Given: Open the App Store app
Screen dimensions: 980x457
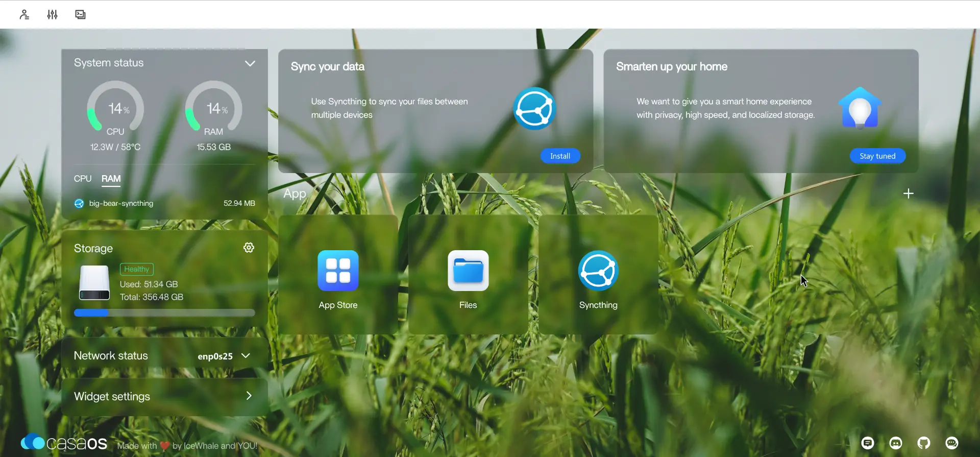Looking at the screenshot, I should pos(338,275).
